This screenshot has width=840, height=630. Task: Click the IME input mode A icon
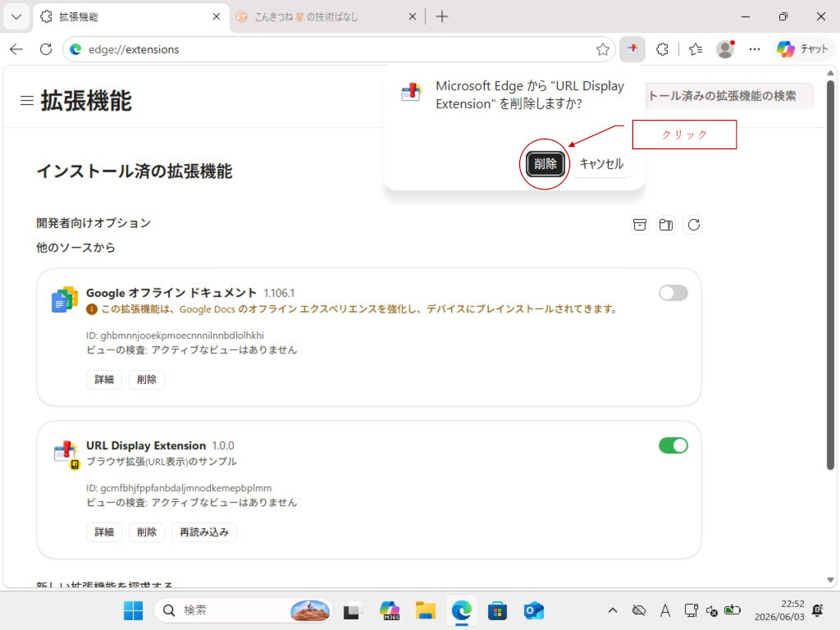coord(664,610)
